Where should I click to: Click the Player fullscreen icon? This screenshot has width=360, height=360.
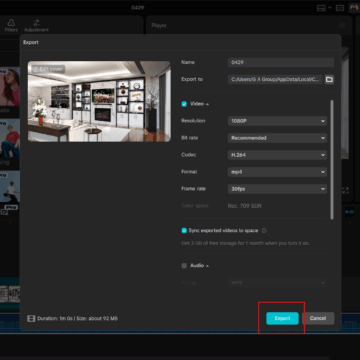tap(345, 190)
